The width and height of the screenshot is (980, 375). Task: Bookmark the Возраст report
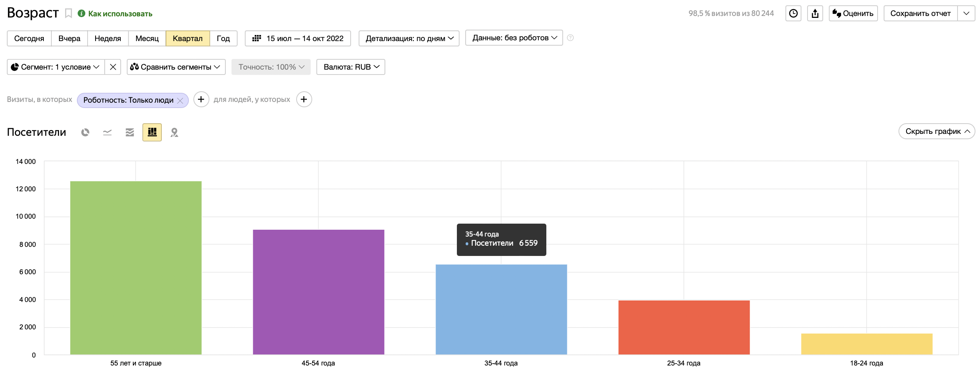69,13
